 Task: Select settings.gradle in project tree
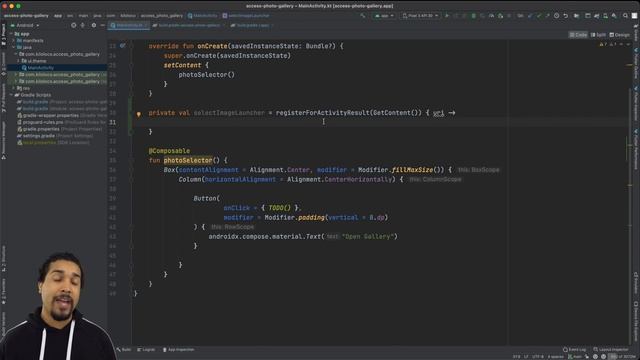39,136
